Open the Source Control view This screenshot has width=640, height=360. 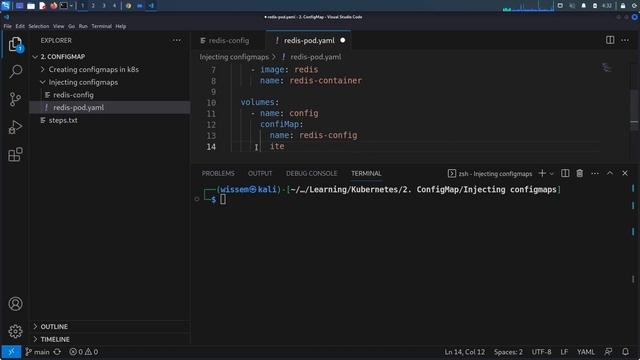tap(15, 99)
